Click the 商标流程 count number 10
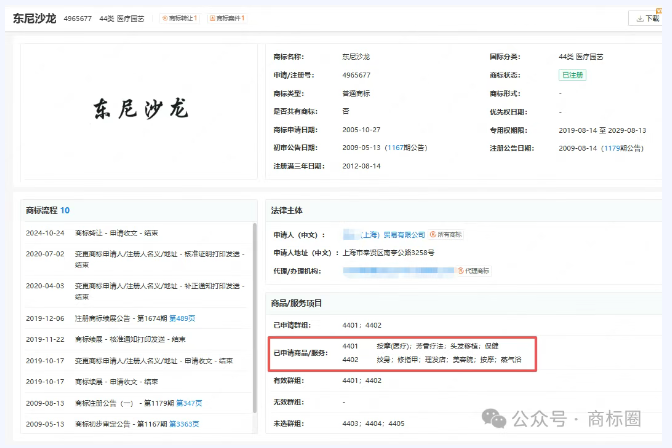This screenshot has width=672, height=448. click(65, 210)
